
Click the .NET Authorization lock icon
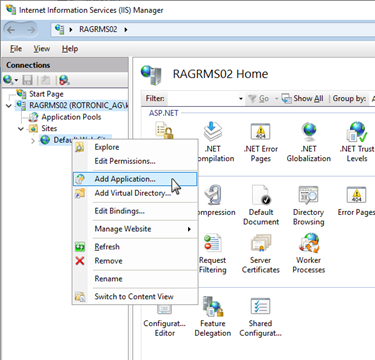coord(165,131)
